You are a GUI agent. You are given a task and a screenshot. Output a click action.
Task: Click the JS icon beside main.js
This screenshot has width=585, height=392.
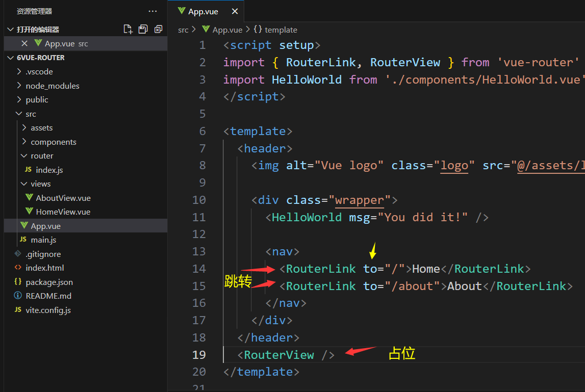coord(23,240)
